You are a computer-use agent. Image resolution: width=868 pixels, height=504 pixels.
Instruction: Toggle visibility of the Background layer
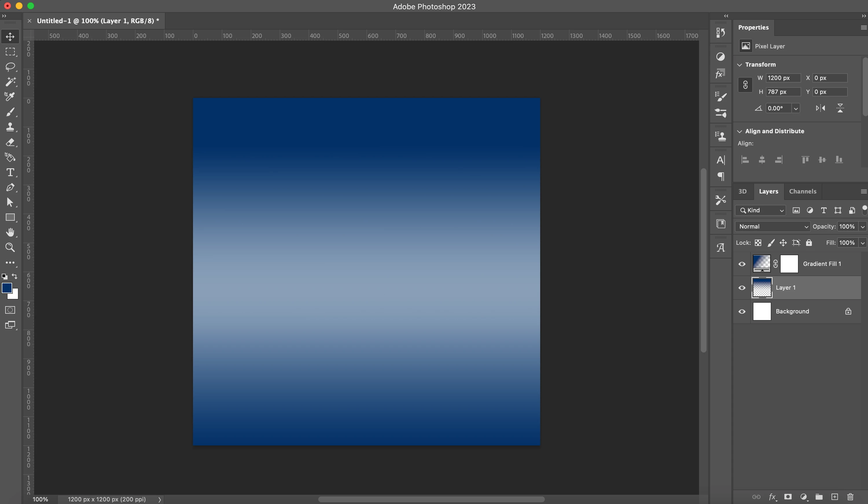tap(742, 311)
